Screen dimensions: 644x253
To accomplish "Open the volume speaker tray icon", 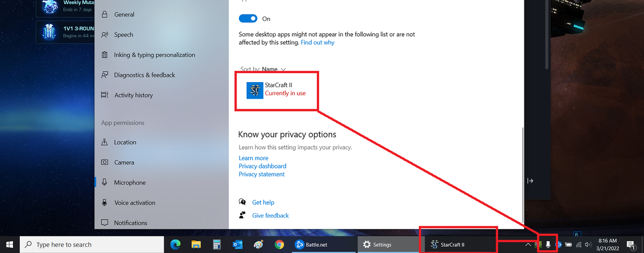I will (x=588, y=244).
